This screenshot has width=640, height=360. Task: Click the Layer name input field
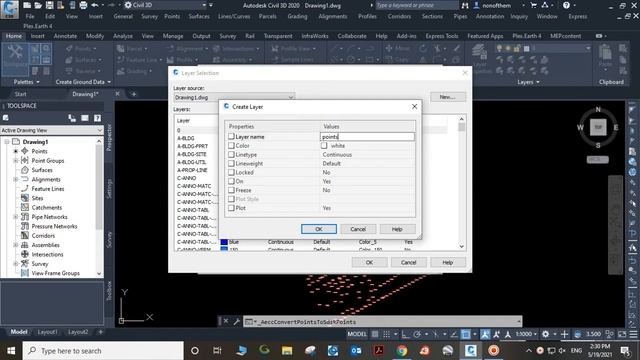[x=367, y=137]
